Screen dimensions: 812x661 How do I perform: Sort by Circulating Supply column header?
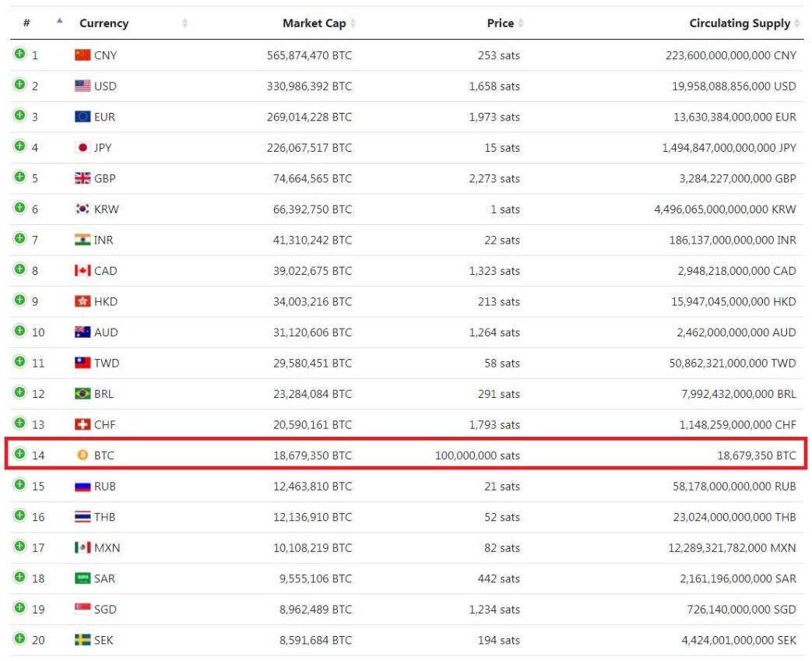click(740, 23)
